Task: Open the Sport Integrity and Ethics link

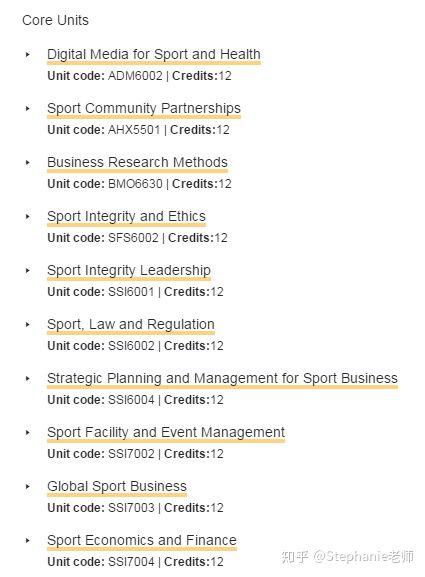Action: pos(126,216)
